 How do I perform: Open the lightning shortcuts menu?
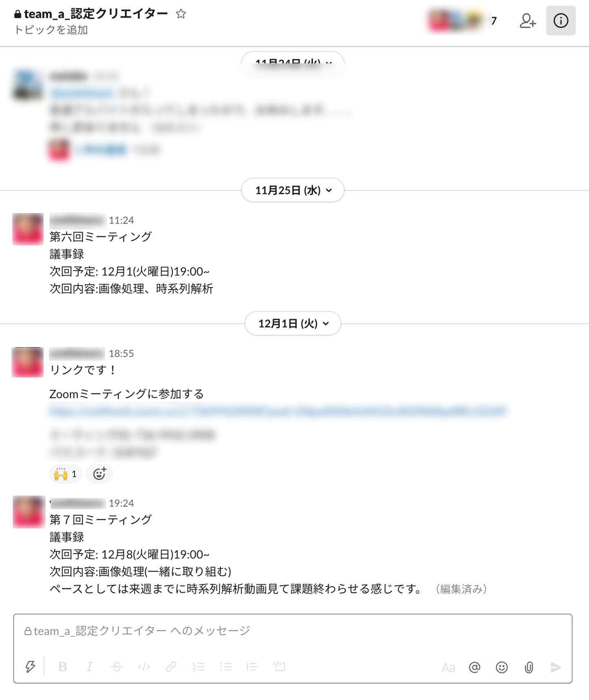tap(30, 667)
